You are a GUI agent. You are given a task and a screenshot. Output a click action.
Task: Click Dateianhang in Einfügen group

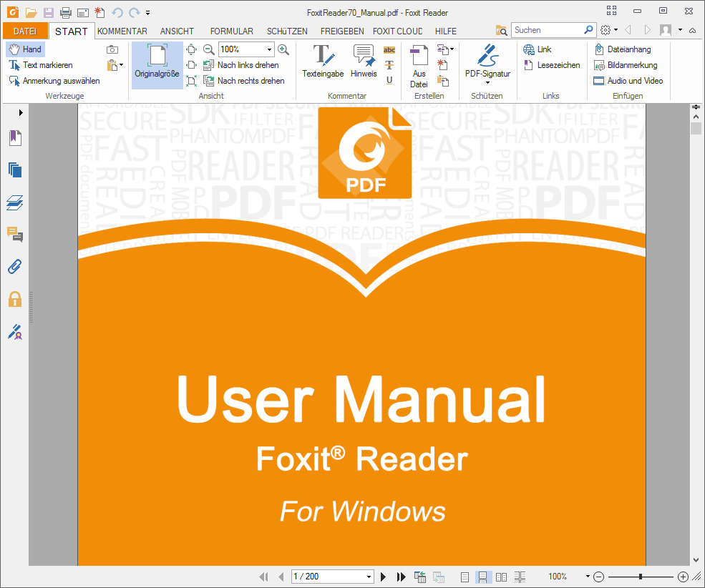(x=623, y=49)
